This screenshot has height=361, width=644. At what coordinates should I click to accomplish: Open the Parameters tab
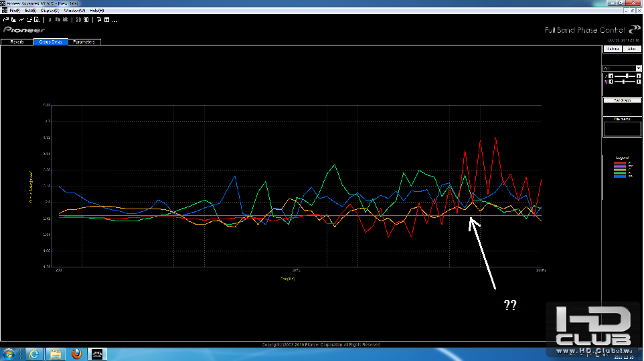(x=84, y=42)
